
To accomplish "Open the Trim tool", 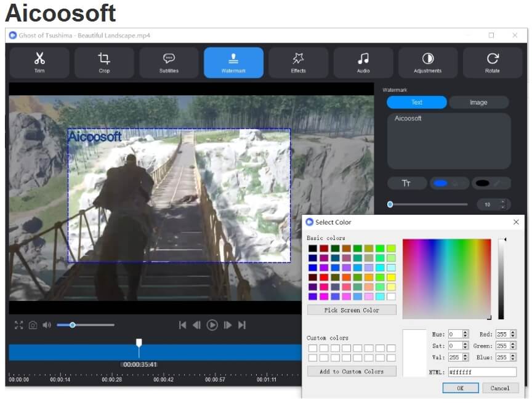I will 39,63.
